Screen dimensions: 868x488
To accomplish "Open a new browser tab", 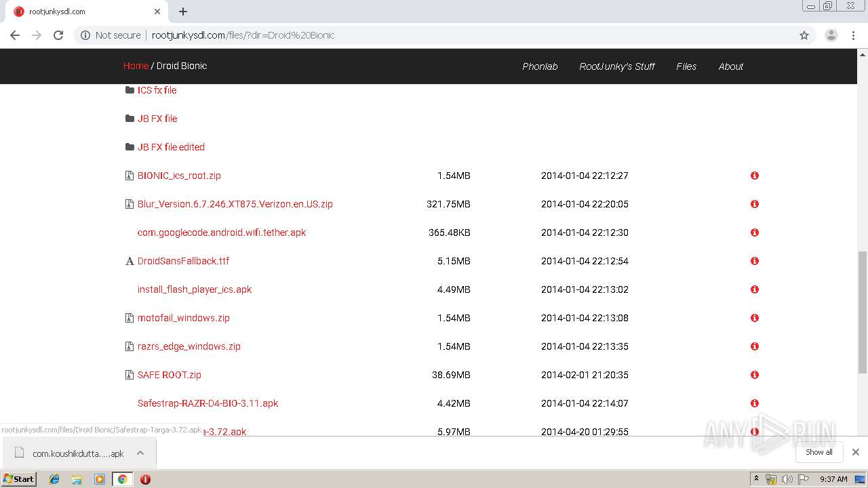I will click(183, 12).
